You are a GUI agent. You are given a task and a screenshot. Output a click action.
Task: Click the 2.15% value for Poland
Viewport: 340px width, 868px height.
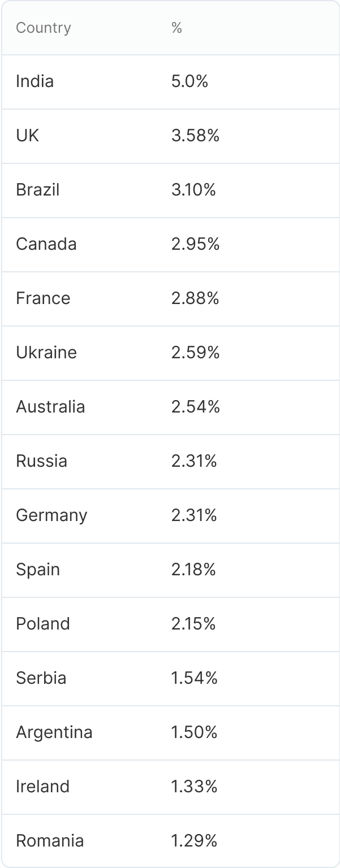tap(193, 624)
